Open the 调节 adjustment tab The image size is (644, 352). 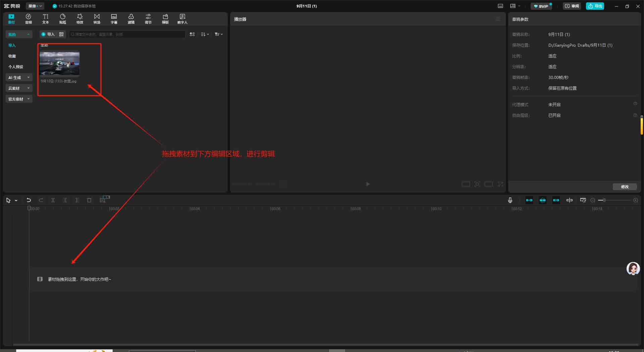pyautogui.click(x=148, y=19)
